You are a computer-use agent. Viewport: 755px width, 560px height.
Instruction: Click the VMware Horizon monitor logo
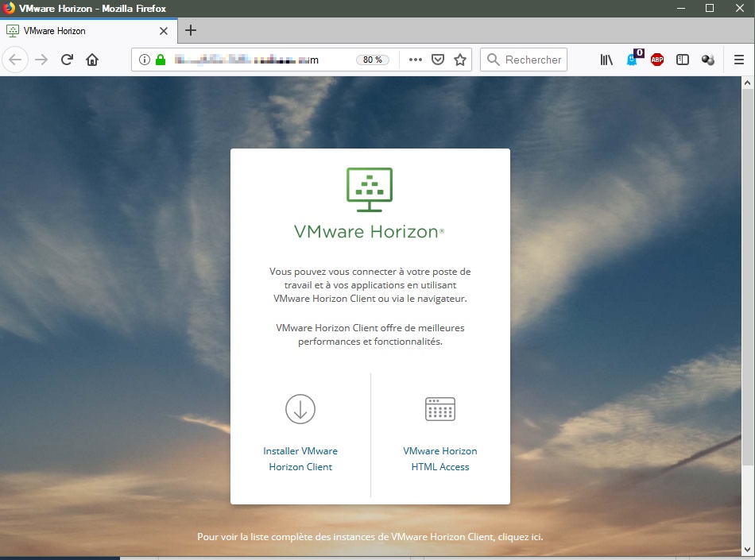(x=370, y=190)
